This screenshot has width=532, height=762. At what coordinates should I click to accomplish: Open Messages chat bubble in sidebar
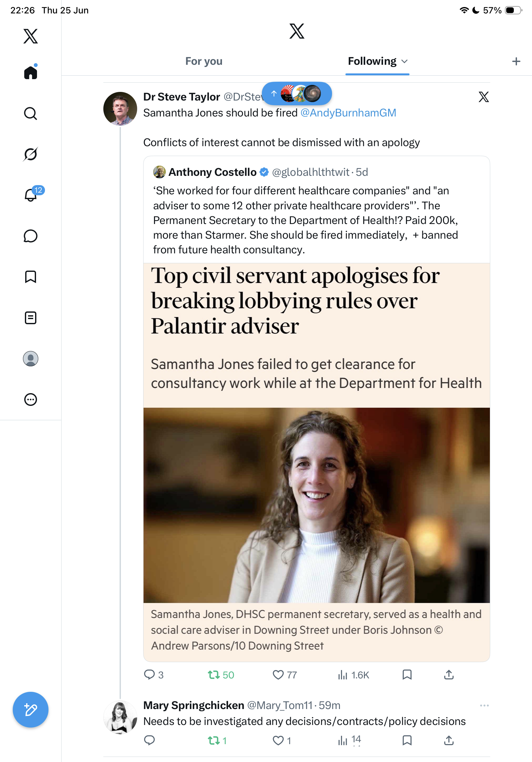tap(31, 236)
